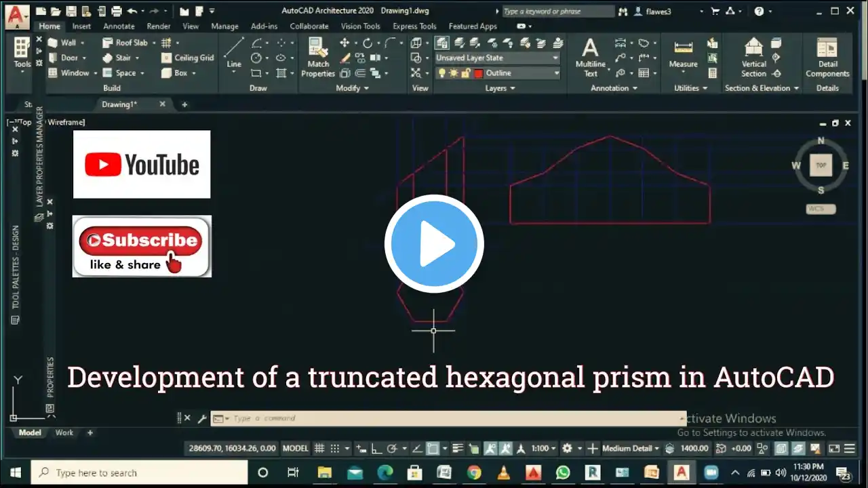Click the command line customize wrench
The height and width of the screenshot is (488, 868).
tap(201, 418)
